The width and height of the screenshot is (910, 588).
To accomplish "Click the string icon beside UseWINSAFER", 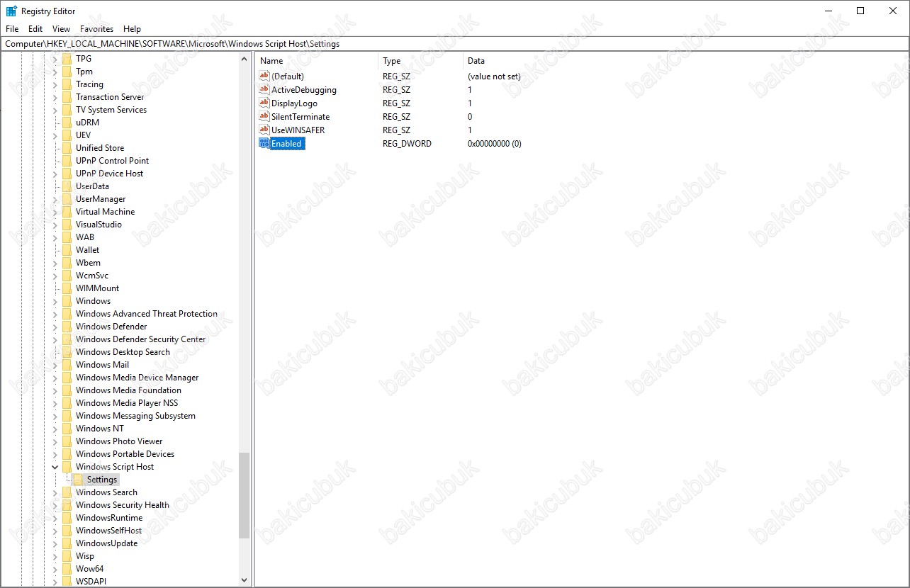I will click(264, 130).
